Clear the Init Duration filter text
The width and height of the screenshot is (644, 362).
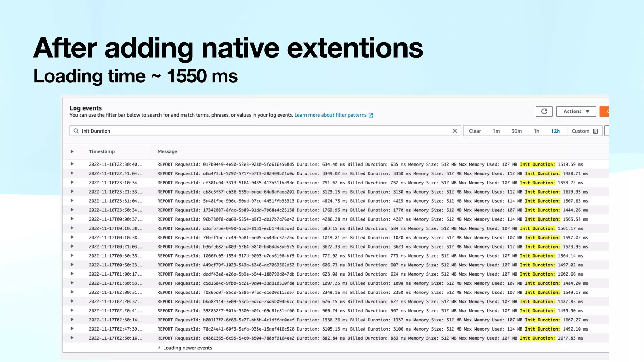pos(455,131)
